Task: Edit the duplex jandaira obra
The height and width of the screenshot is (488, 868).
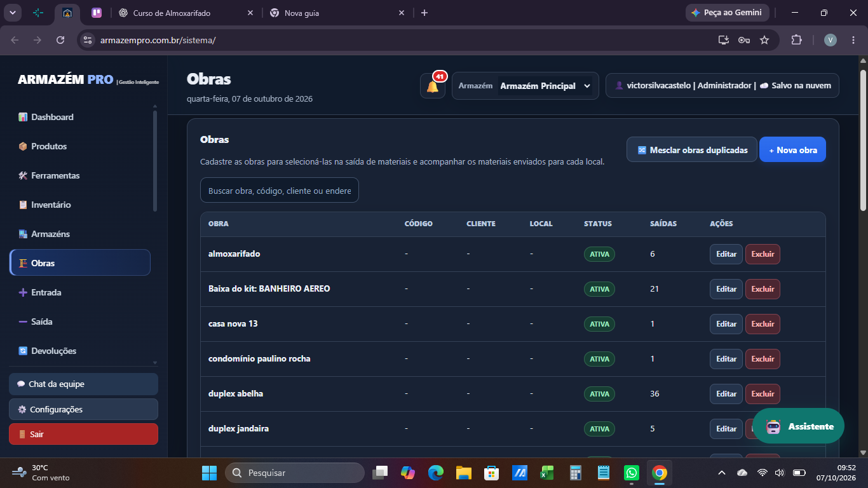Action: 726,429
